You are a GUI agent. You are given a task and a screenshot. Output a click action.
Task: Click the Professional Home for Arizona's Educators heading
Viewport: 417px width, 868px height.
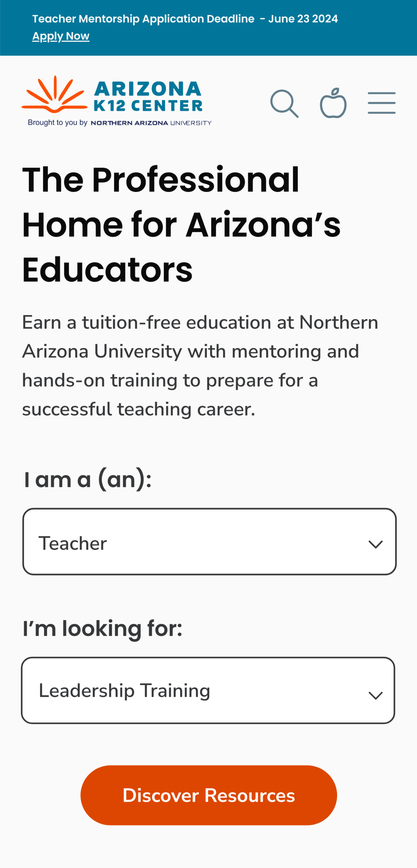click(181, 224)
